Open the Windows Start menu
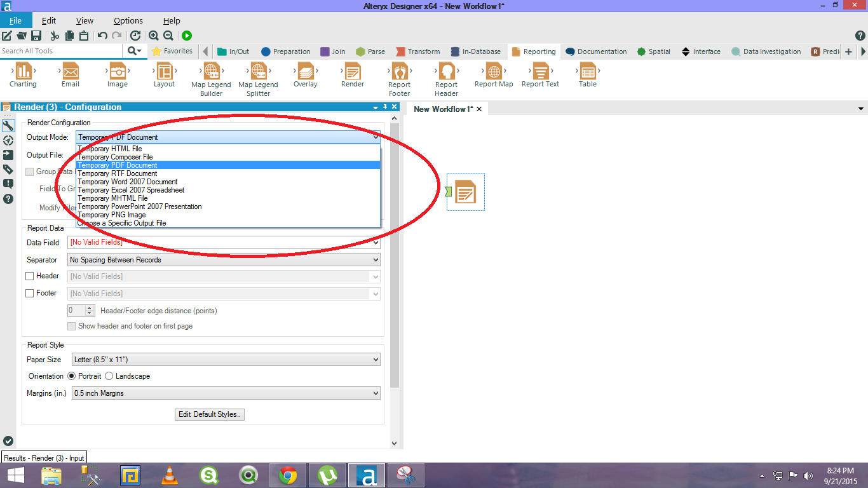Viewport: 868px width, 488px height. [x=15, y=475]
